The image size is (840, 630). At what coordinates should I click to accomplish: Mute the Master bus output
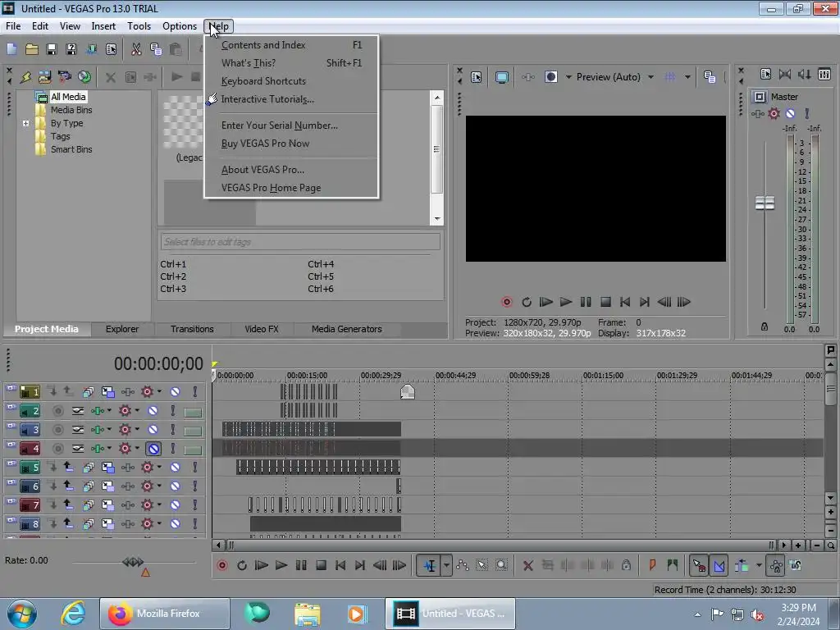pyautogui.click(x=790, y=113)
